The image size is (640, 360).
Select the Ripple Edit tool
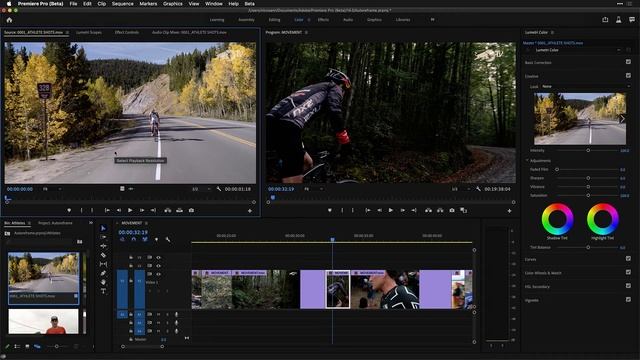tap(103, 246)
